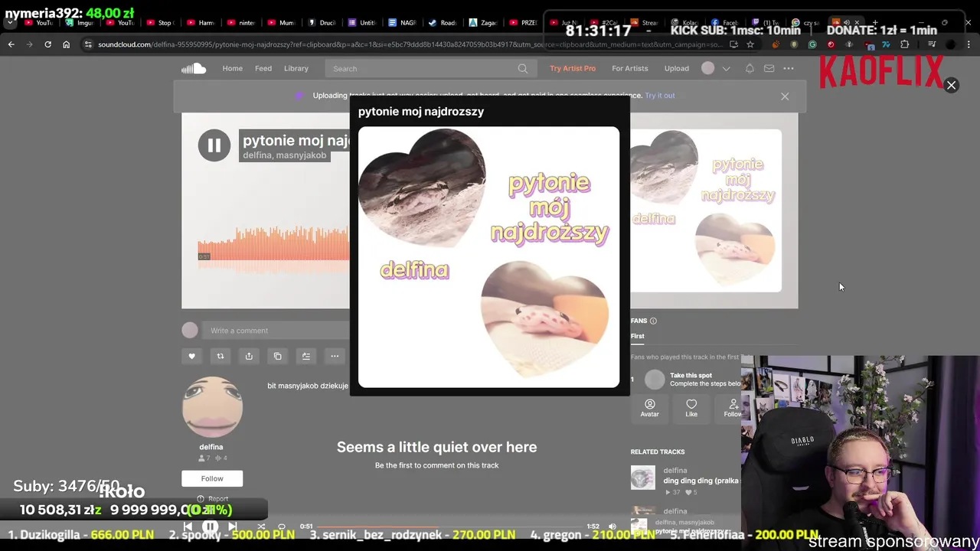Switch to the 'Zagar' browser tab
This screenshot has height=551, width=980.
pos(484,23)
